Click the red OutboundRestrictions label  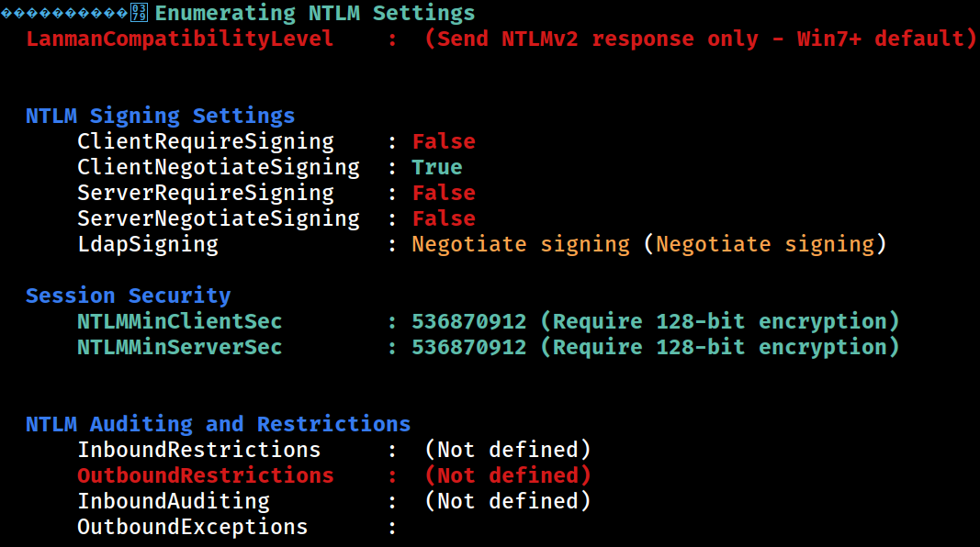[206, 475]
